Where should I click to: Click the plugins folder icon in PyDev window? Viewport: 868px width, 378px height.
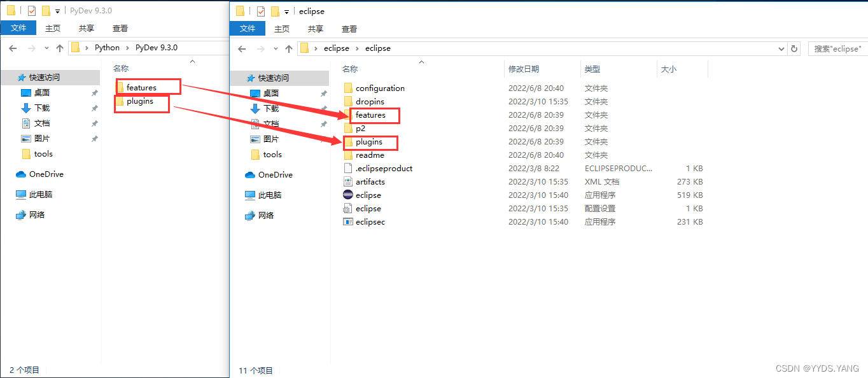pyautogui.click(x=120, y=101)
